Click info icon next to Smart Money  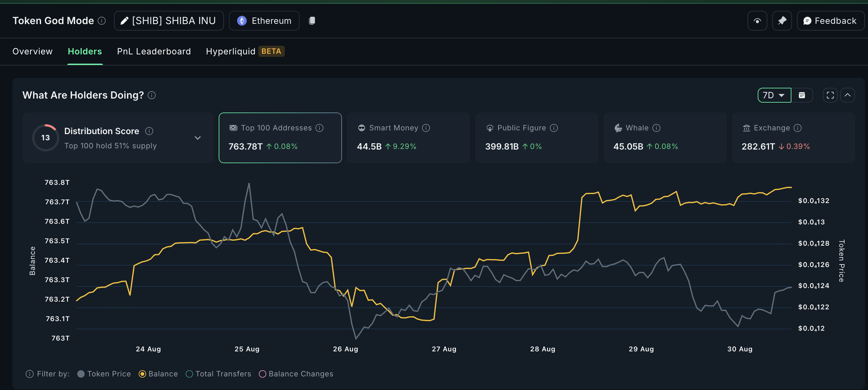pyautogui.click(x=426, y=128)
